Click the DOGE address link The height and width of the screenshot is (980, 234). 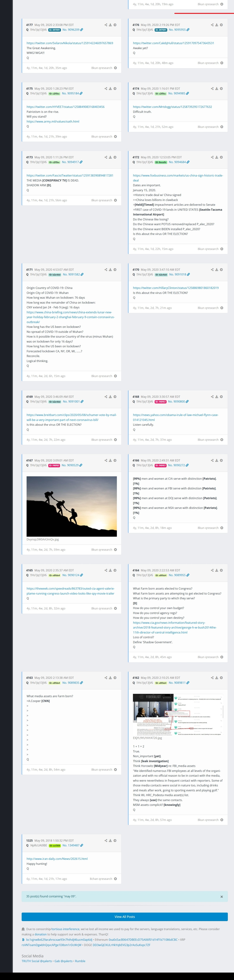point(122,945)
